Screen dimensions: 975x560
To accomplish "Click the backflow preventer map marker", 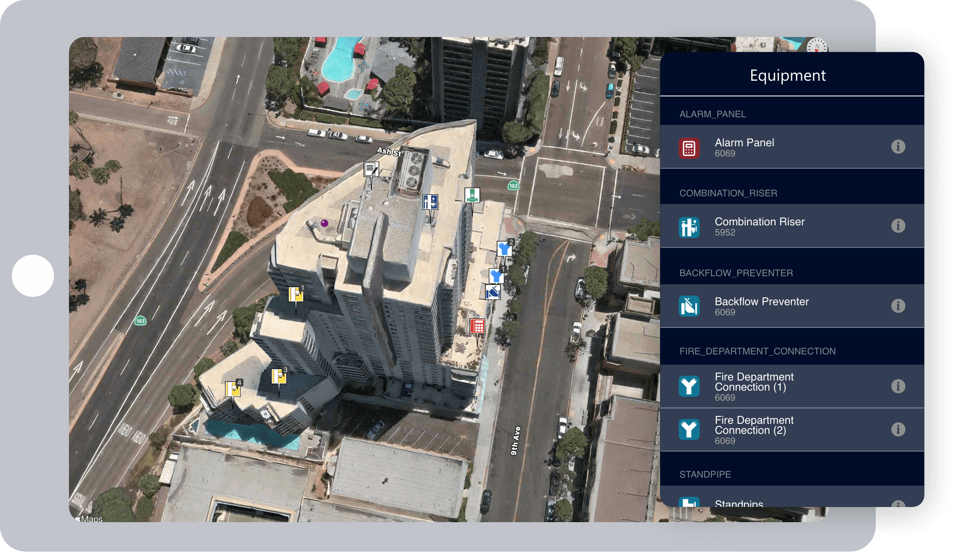I will [493, 292].
